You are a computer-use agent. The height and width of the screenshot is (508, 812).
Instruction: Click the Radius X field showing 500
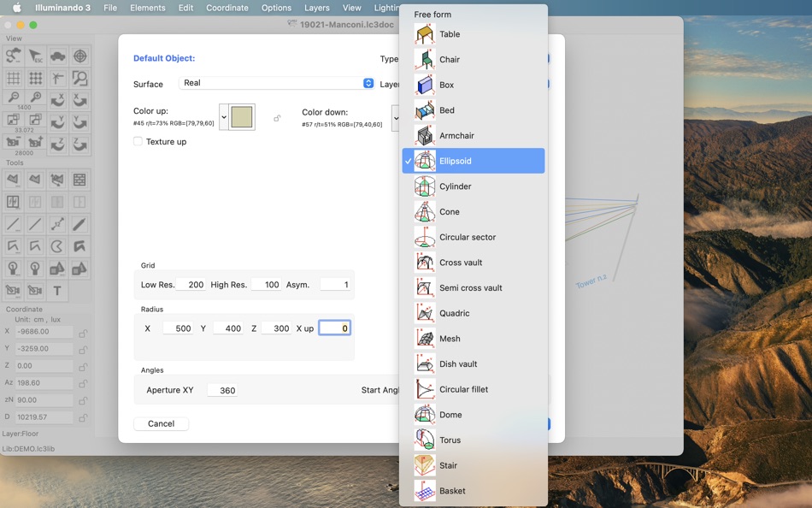(178, 328)
